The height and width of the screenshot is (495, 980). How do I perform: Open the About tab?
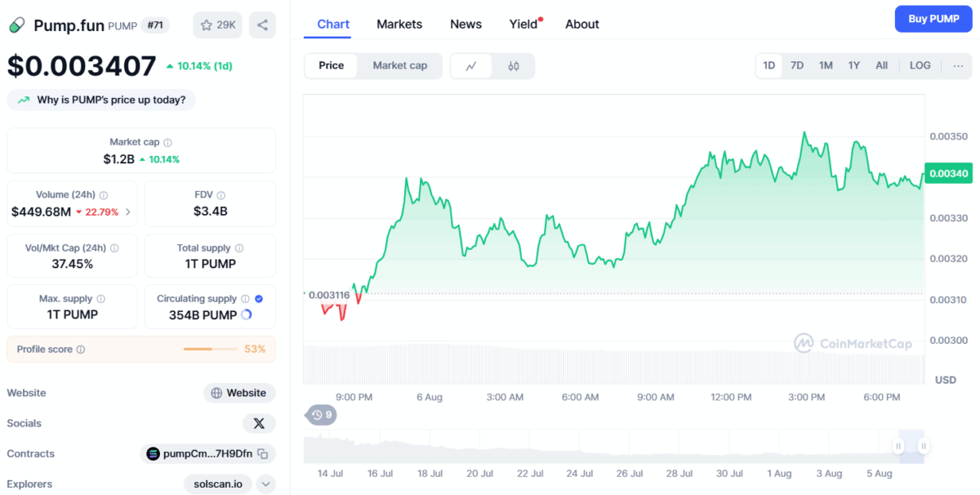coord(582,24)
